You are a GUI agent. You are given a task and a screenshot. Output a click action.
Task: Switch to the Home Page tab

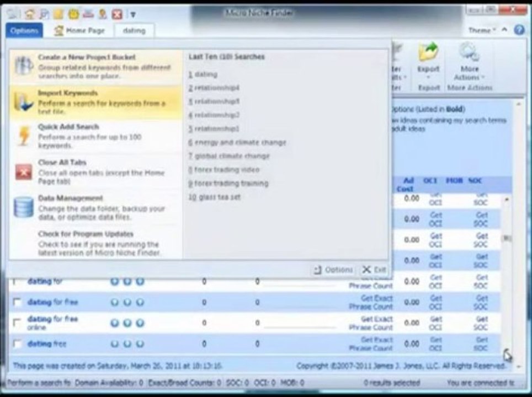[x=79, y=30]
